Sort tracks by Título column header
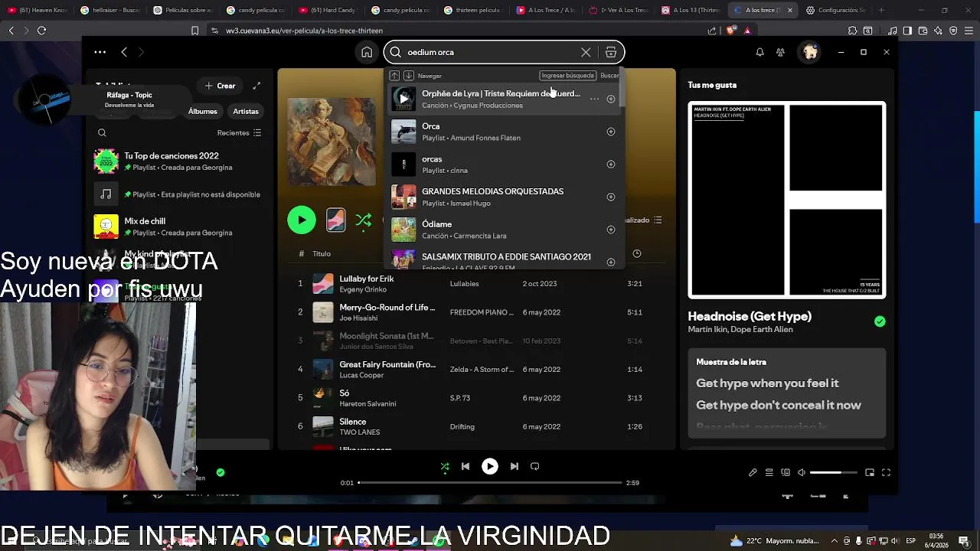The height and width of the screenshot is (551, 980). click(322, 253)
